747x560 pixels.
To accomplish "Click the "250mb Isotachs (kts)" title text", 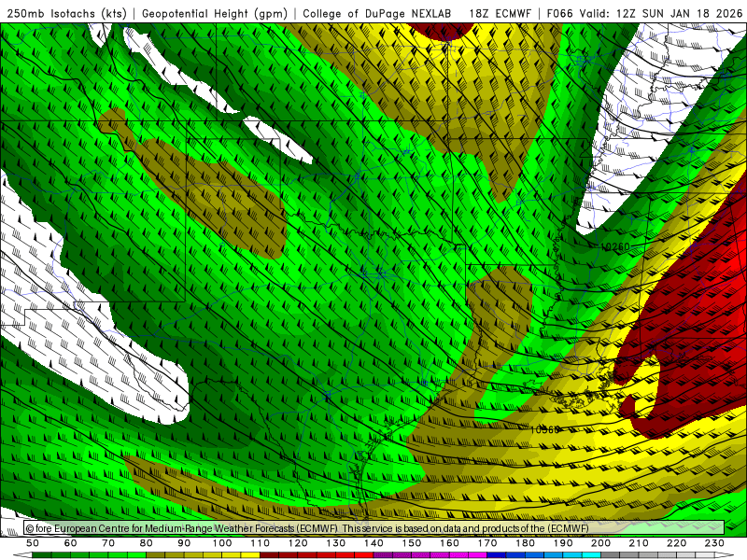I will coord(66,13).
